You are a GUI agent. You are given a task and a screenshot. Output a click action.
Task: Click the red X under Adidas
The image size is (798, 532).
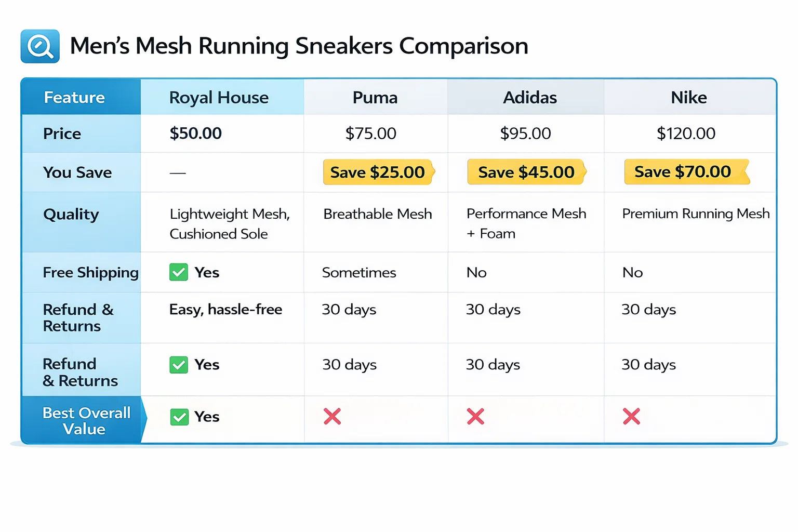pyautogui.click(x=475, y=416)
